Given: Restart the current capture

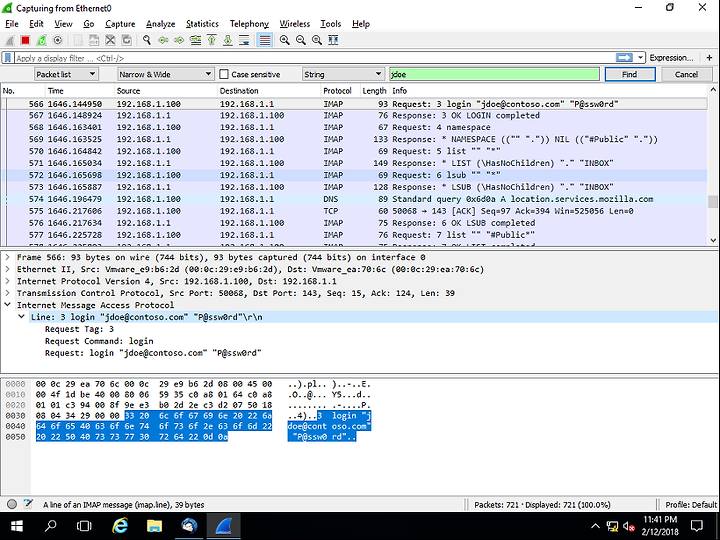Looking at the screenshot, I should tap(41, 40).
